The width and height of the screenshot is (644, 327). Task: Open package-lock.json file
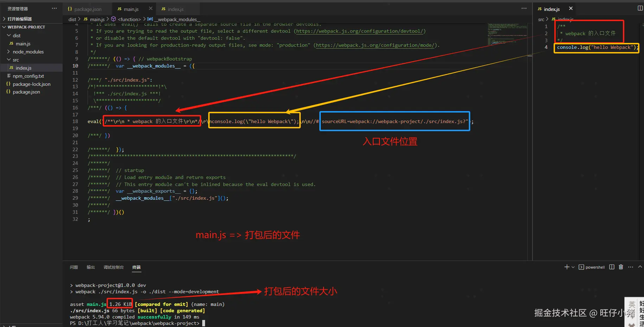pyautogui.click(x=31, y=84)
